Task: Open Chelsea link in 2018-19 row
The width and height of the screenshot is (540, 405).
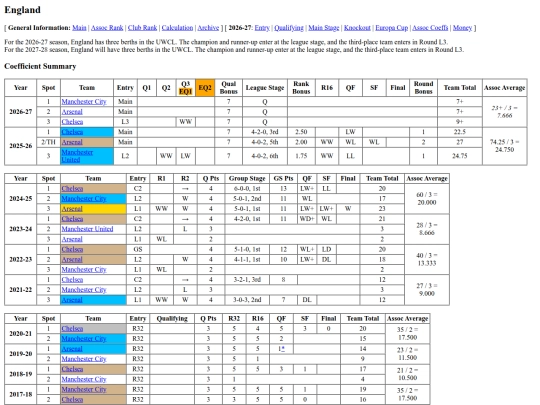Action: (x=72, y=369)
